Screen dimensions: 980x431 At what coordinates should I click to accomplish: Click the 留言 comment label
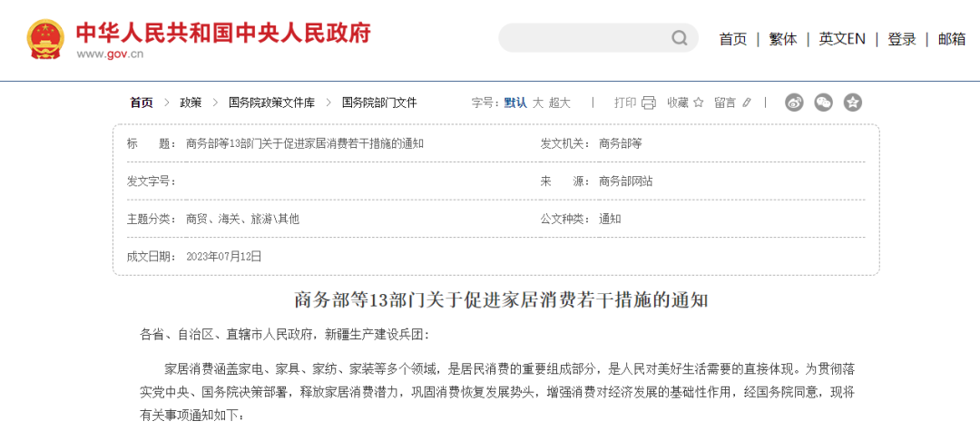[x=726, y=103]
